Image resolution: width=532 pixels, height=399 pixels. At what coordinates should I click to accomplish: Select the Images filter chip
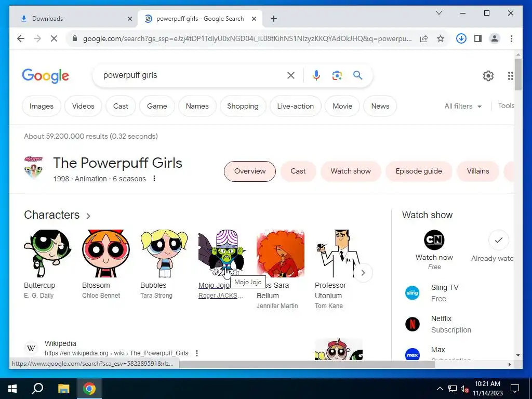click(x=42, y=106)
